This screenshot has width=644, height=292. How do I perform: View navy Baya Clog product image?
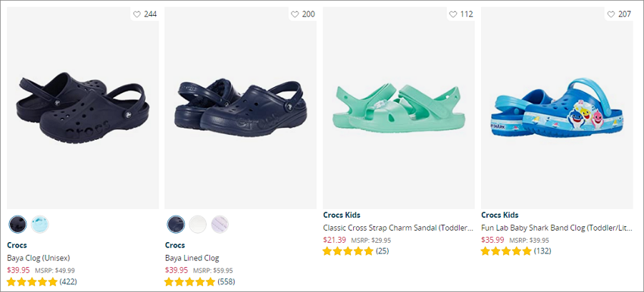coord(83,108)
